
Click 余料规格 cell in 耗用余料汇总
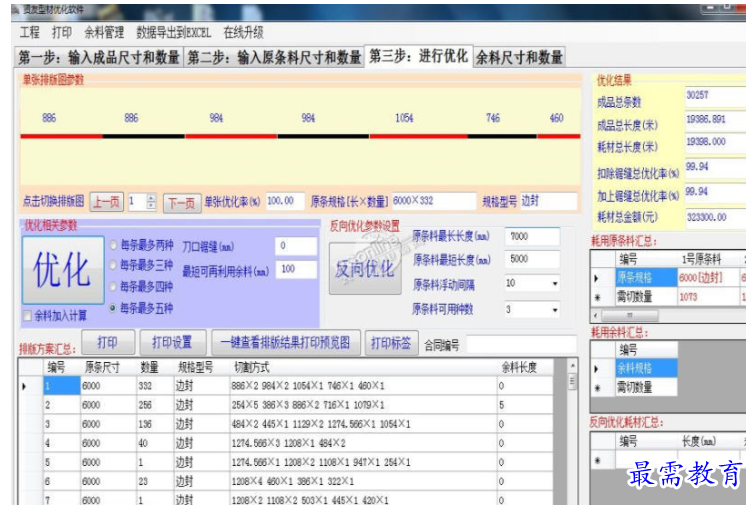pos(646,368)
